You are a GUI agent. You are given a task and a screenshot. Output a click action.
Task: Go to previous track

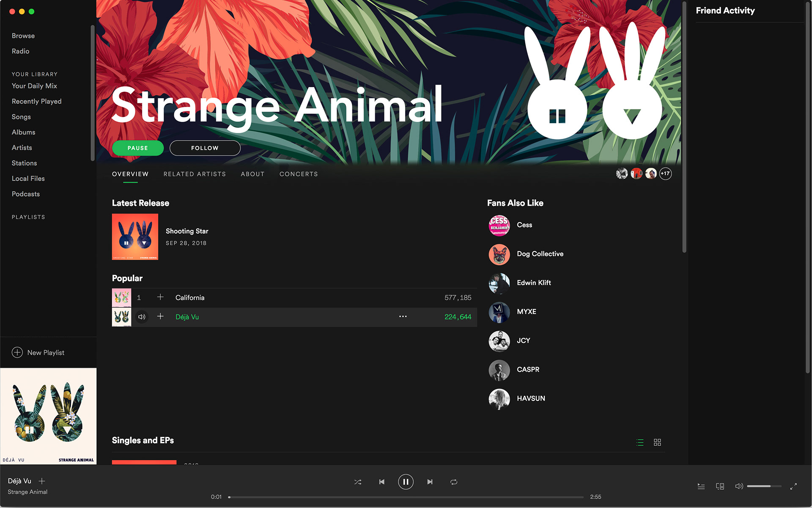tap(381, 482)
